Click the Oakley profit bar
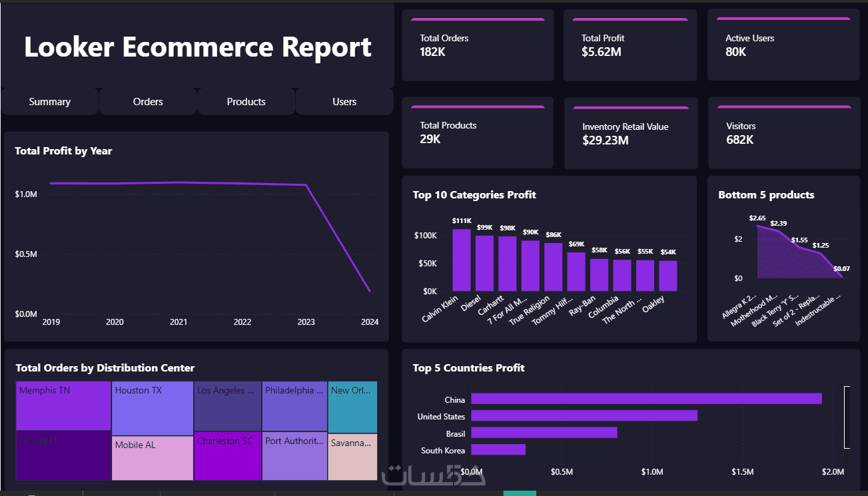Viewport: 868px width, 496px height. click(668, 276)
